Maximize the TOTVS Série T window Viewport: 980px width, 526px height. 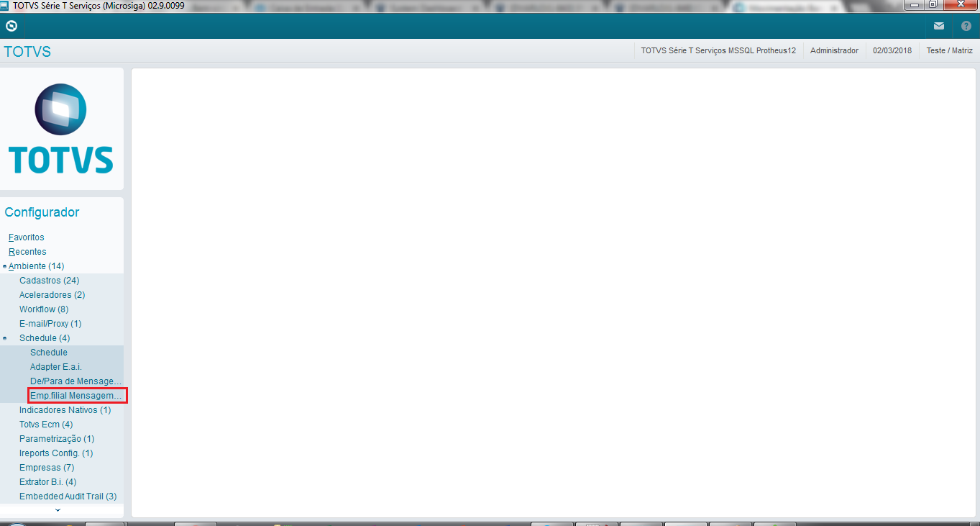pos(933,6)
